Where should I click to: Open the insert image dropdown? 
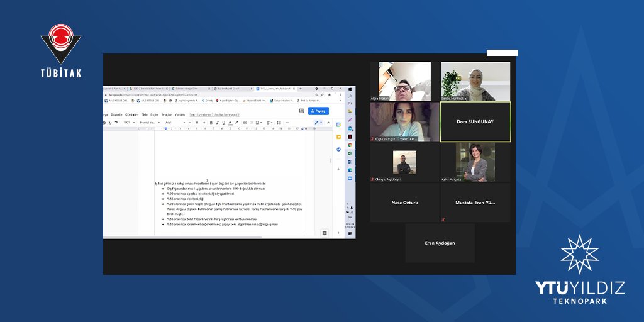(258, 123)
